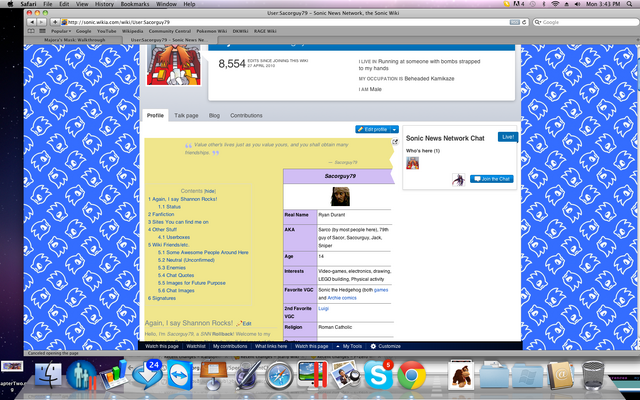Open the Contributions profile tab

pos(246,116)
